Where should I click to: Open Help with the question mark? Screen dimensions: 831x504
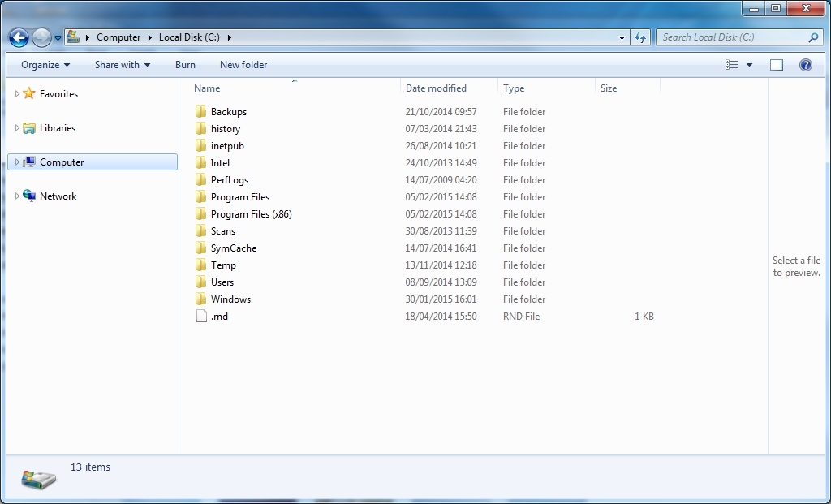(806, 65)
